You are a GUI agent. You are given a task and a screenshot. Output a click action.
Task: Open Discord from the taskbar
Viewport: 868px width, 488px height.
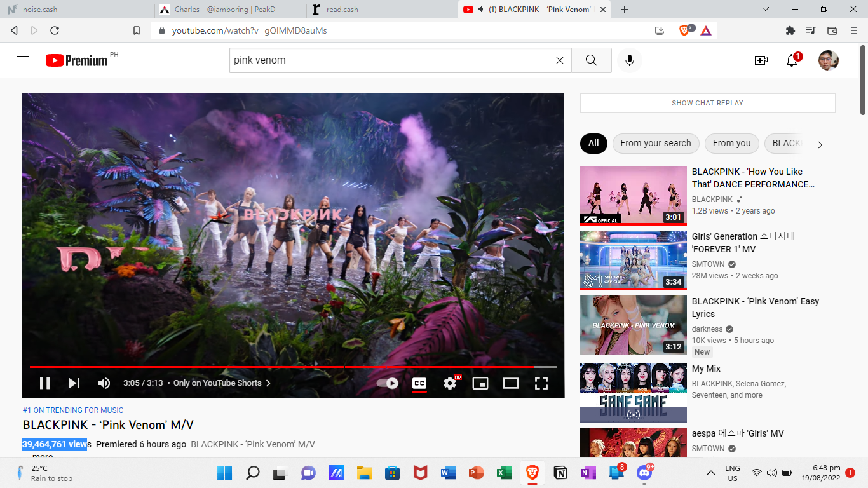(x=644, y=473)
